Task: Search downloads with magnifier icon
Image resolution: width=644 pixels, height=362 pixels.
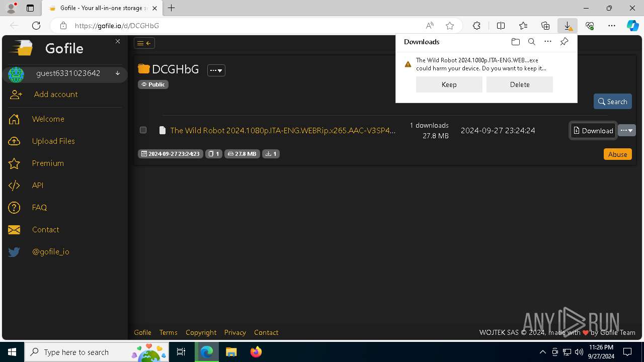Action: pos(531,42)
